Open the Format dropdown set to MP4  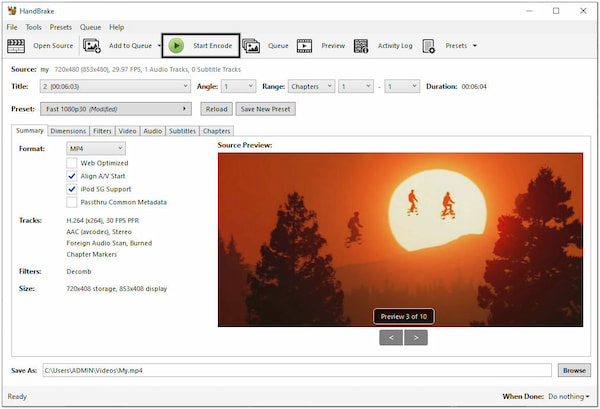(96, 148)
